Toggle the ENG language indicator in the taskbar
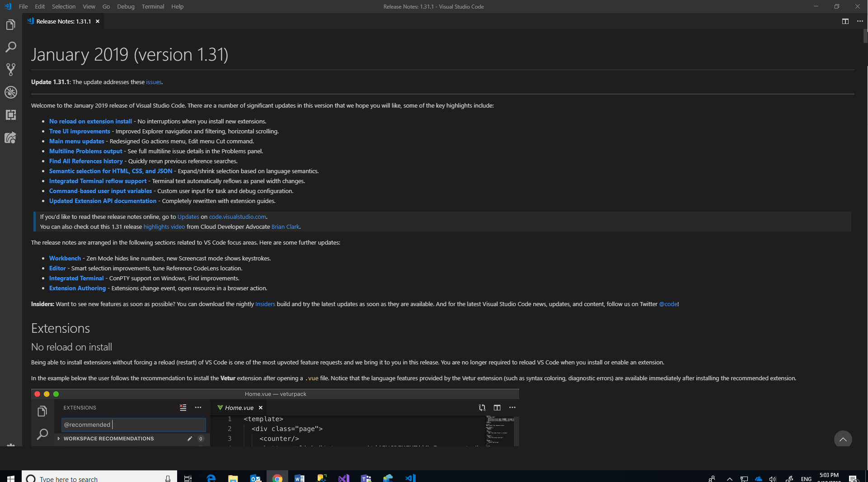Image resolution: width=868 pixels, height=482 pixels. point(807,478)
